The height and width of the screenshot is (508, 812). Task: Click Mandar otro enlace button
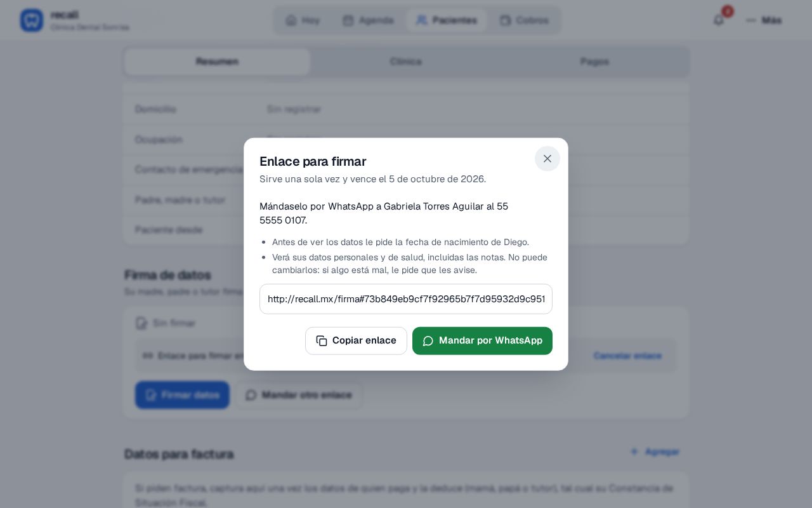point(298,395)
